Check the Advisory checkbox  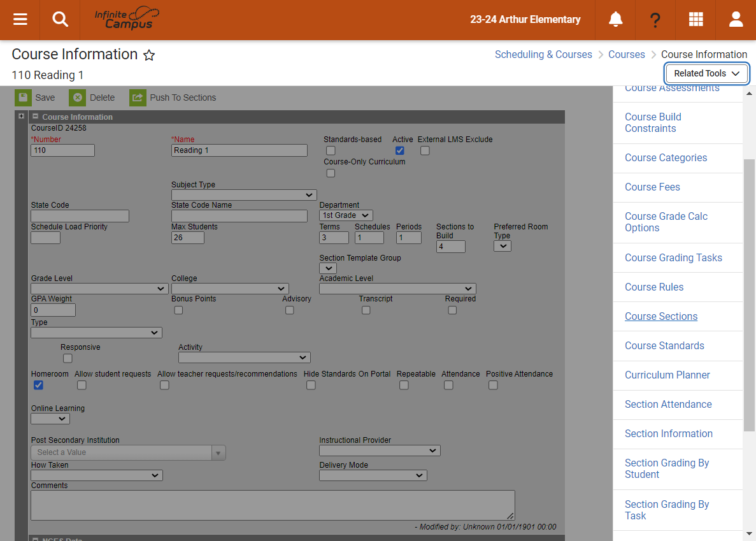(289, 310)
